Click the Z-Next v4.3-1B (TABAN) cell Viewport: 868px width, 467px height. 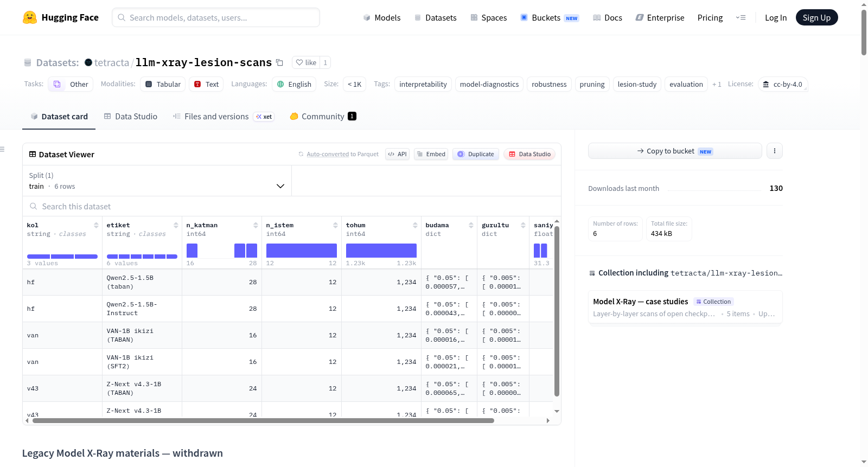pyautogui.click(x=142, y=388)
